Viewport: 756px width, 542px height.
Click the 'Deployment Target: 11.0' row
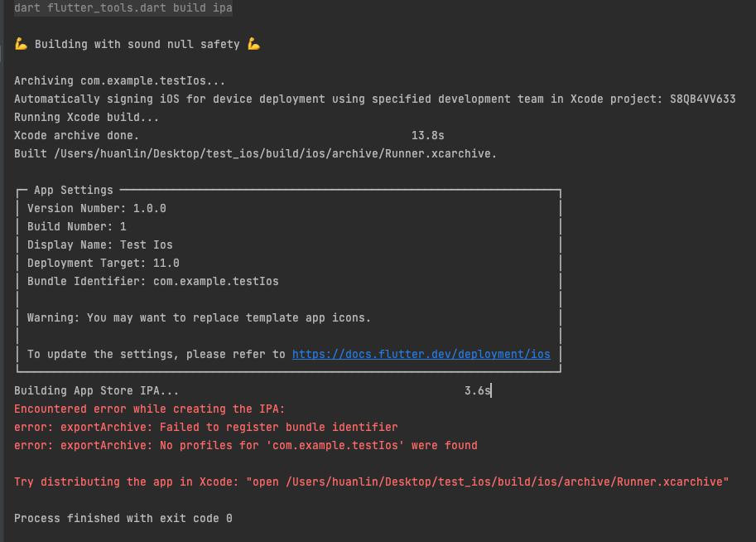(x=104, y=263)
